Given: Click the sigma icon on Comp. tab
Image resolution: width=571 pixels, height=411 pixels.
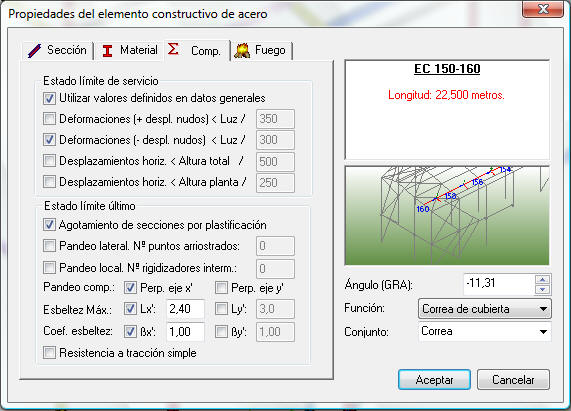Looking at the screenshot, I should [173, 49].
